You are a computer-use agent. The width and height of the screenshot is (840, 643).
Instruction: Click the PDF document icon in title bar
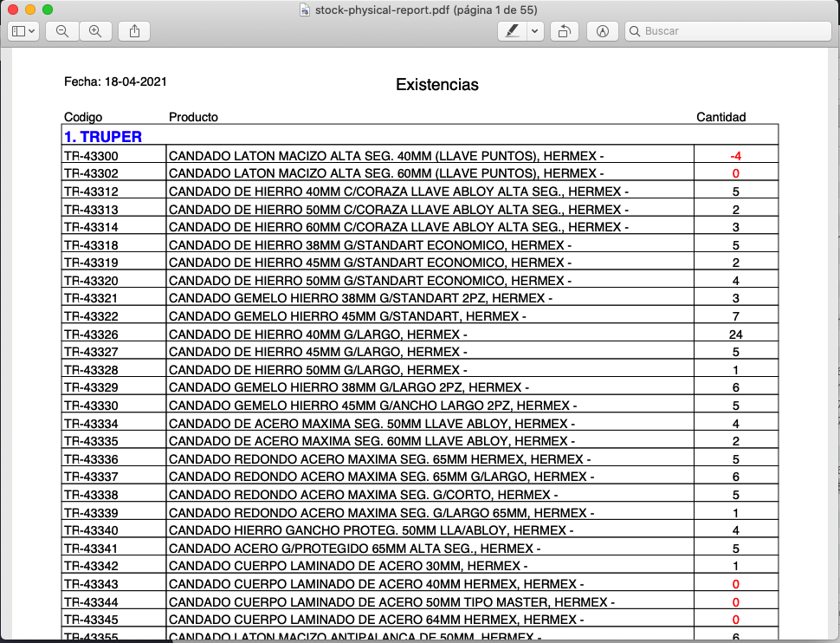point(305,10)
